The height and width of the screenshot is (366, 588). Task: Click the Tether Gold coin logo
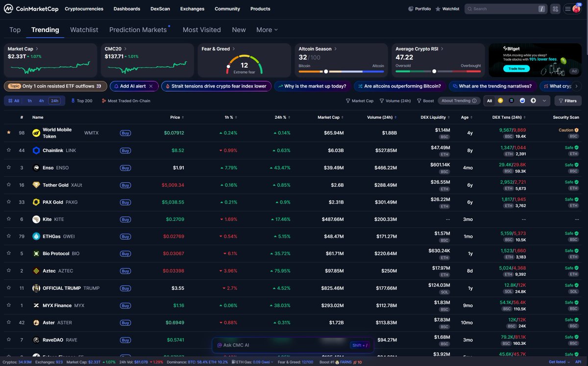36,185
